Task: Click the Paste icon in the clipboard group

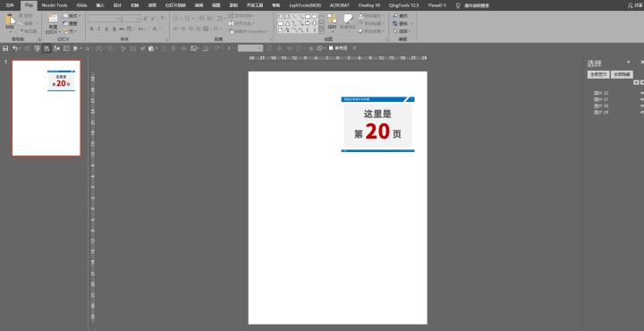Action: 10,20
